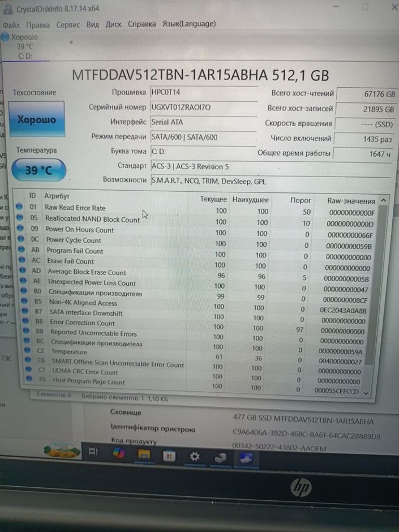399x532 pixels.
Task: Click status circle of UDMA CRC Error Count
Action: click(29, 369)
